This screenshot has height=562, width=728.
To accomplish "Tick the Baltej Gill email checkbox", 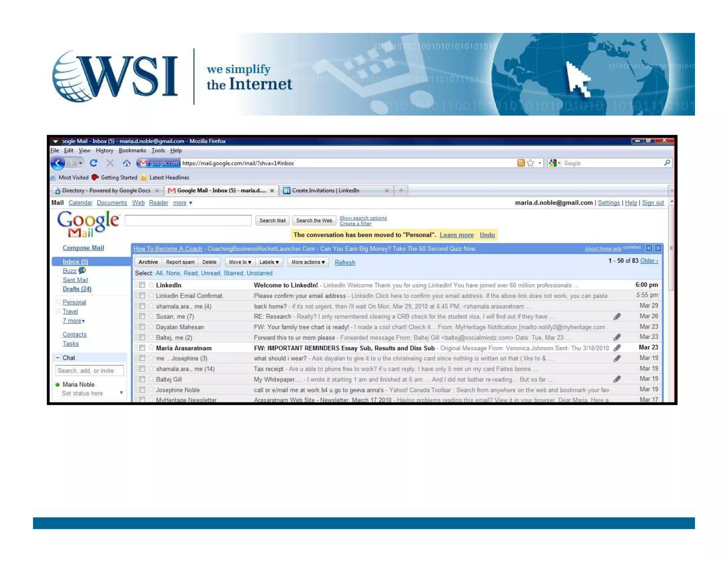I will [x=142, y=379].
